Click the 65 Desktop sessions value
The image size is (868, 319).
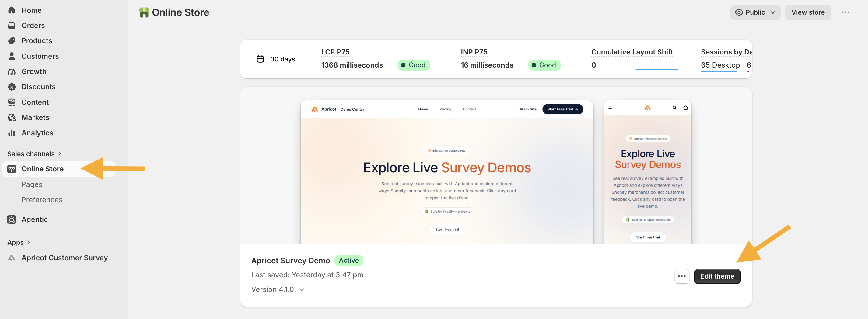[x=720, y=65]
